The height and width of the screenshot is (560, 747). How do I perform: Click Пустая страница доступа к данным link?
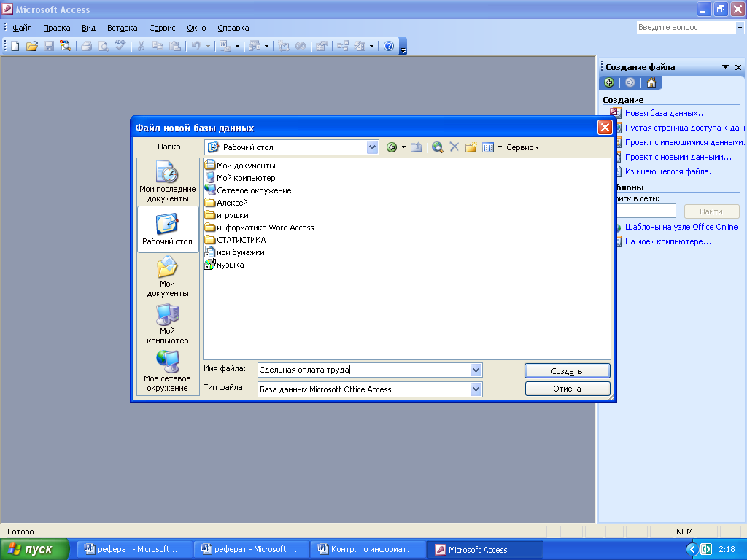684,128
